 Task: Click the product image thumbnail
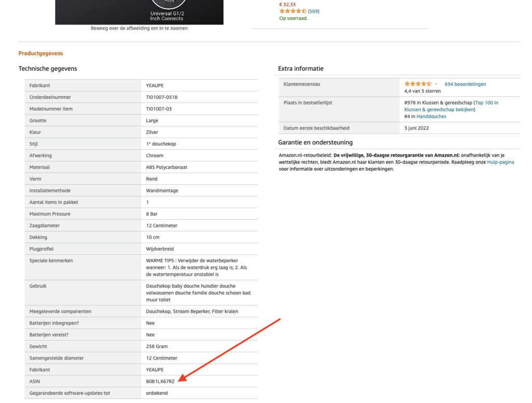139,12
